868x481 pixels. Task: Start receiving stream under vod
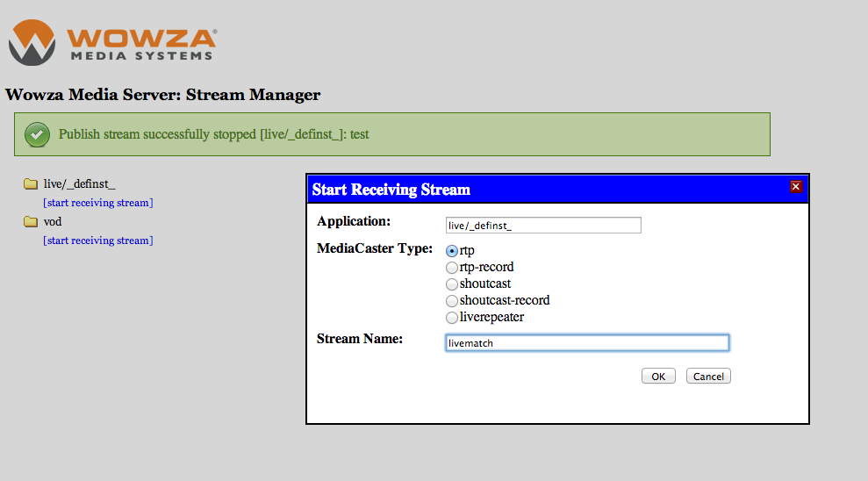click(x=98, y=240)
